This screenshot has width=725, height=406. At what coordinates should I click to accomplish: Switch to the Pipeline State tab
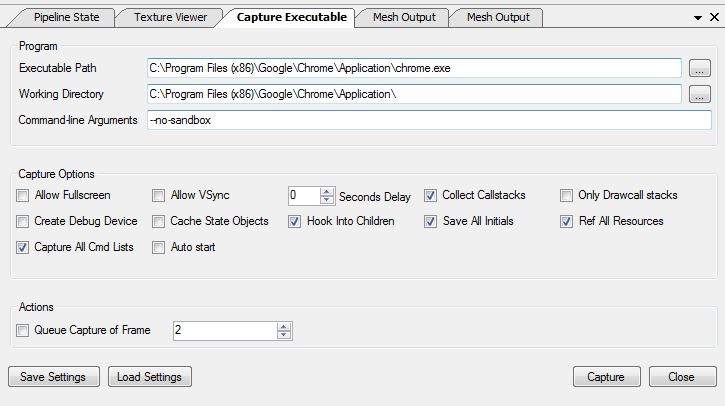tap(66, 17)
